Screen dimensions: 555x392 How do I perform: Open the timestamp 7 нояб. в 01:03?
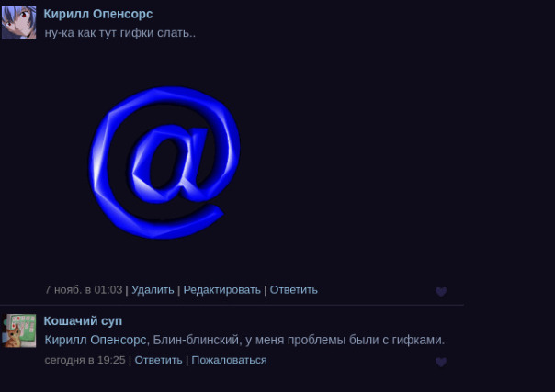click(84, 290)
